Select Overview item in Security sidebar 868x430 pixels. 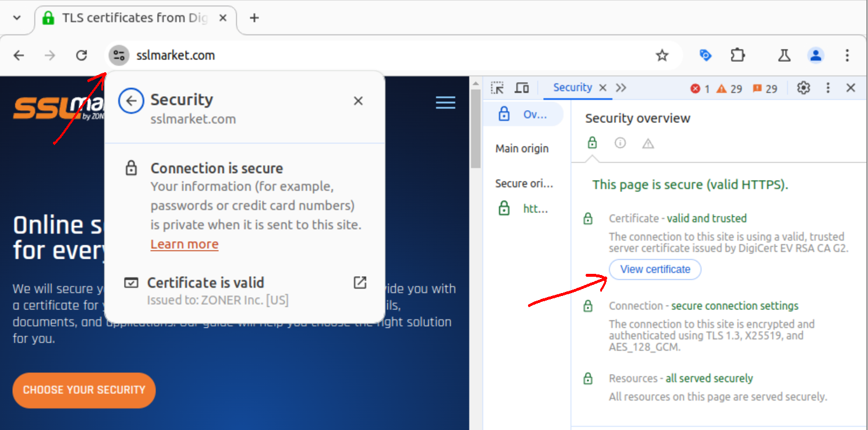[x=523, y=114]
